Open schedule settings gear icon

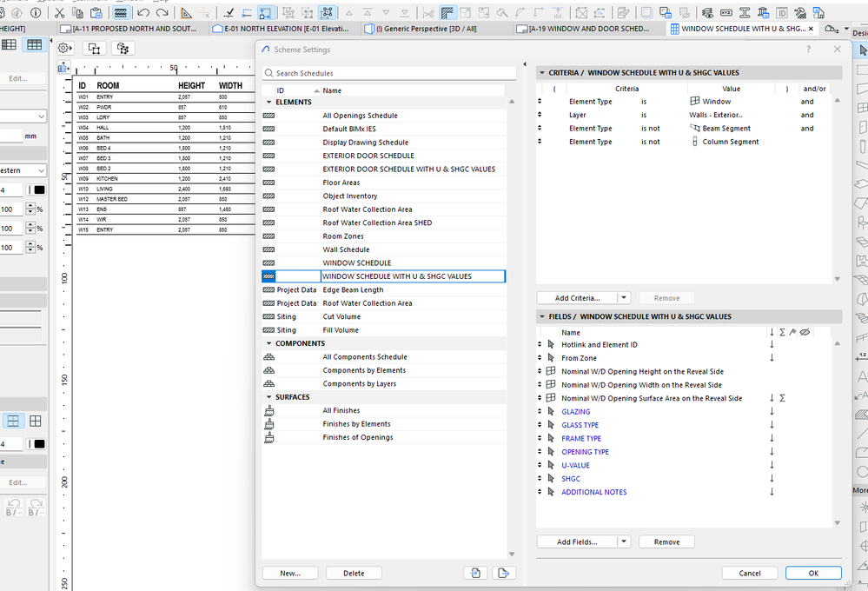(64, 48)
